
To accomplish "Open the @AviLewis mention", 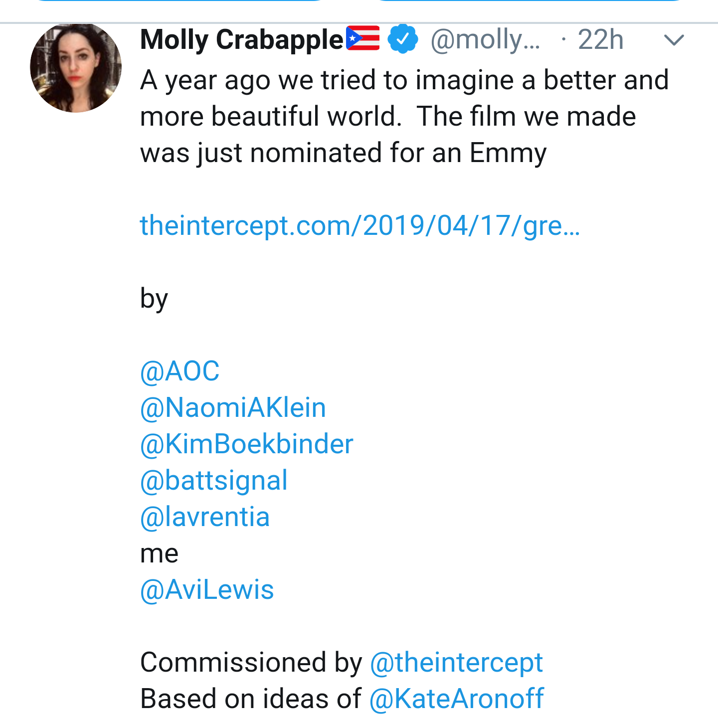I will pyautogui.click(x=207, y=589).
